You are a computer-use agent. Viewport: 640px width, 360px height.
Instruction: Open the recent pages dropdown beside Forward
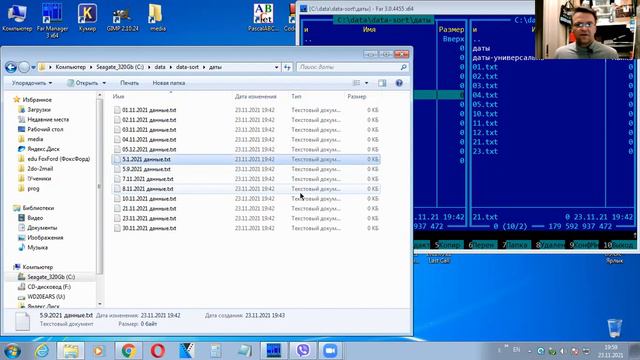tap(33, 67)
